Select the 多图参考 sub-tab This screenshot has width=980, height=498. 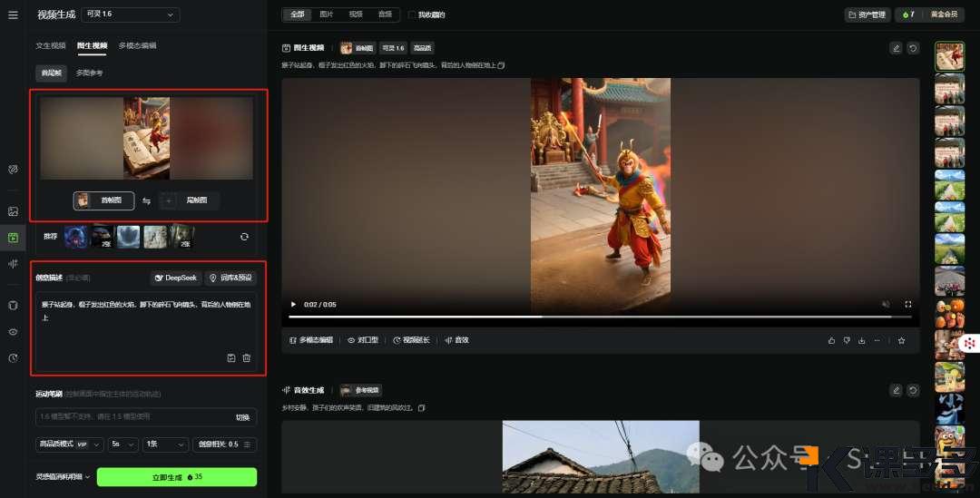(x=89, y=73)
